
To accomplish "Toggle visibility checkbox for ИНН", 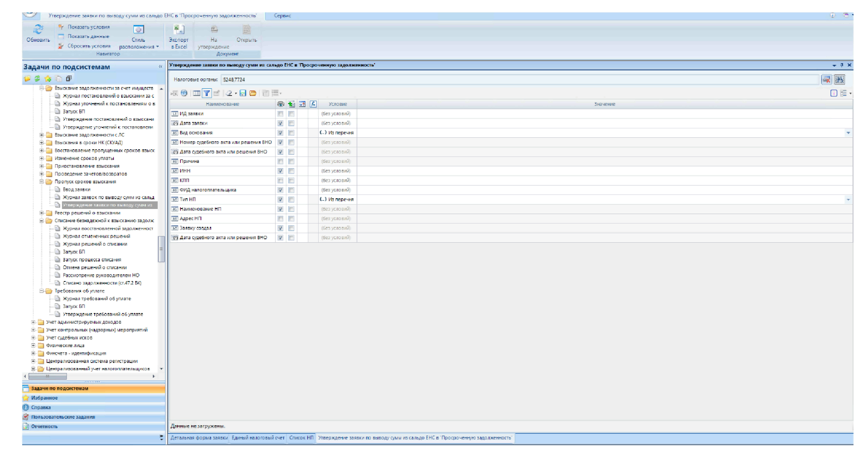I will click(280, 171).
